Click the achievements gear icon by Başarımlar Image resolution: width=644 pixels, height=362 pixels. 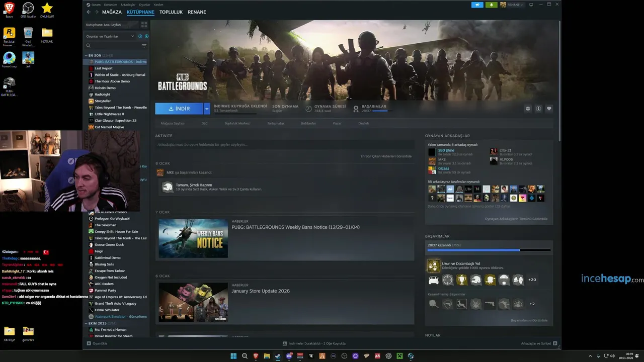click(x=356, y=108)
